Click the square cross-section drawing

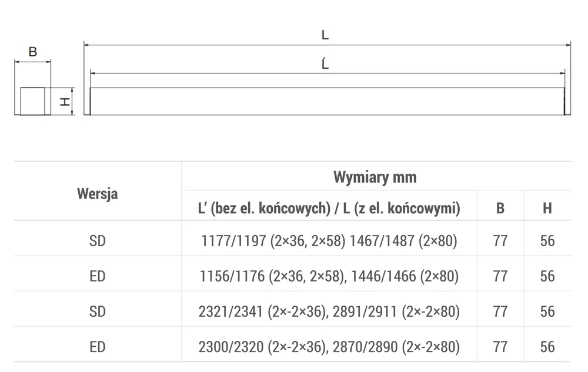tap(32, 101)
